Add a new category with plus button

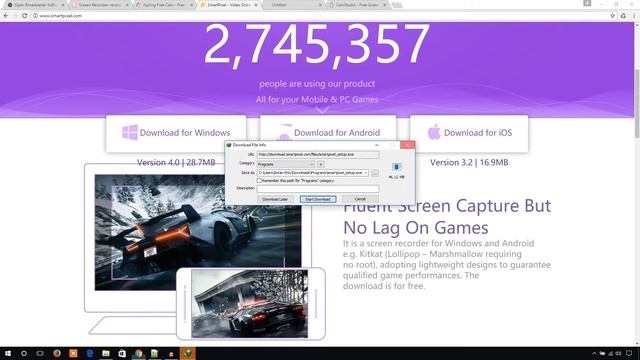click(x=321, y=164)
